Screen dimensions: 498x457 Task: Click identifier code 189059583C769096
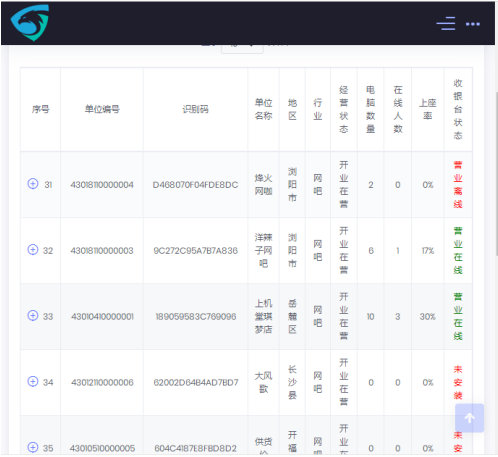pos(196,316)
